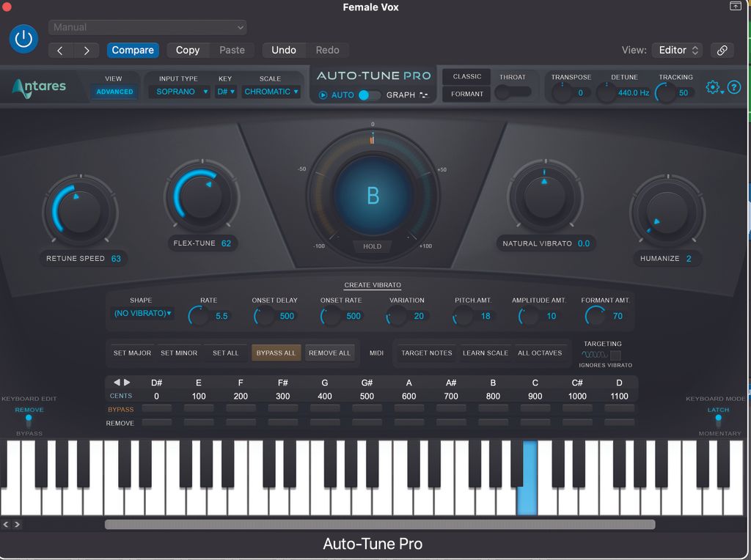Click the Learn Scale button

point(486,353)
